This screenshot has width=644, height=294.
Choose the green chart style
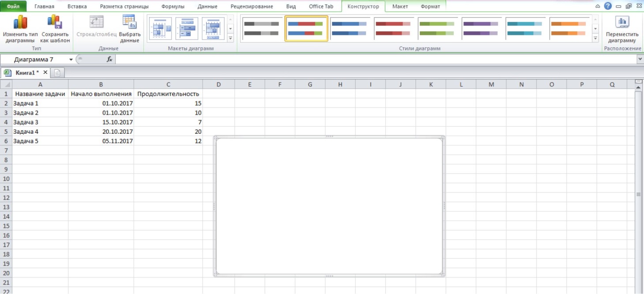437,29
